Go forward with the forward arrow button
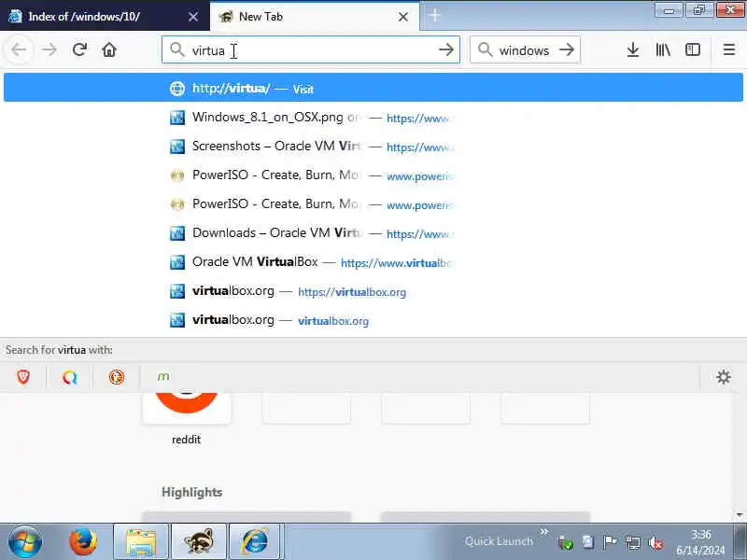 pos(49,49)
